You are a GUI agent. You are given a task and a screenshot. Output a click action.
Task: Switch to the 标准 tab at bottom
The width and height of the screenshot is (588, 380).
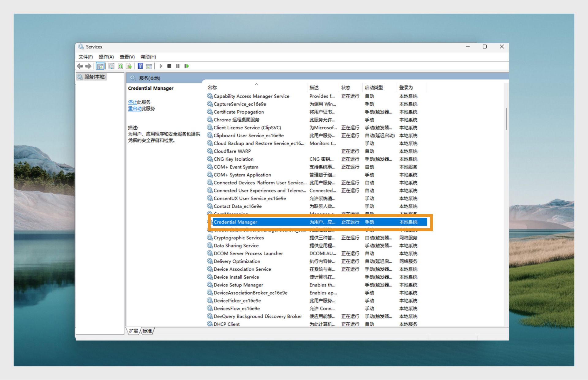click(147, 331)
